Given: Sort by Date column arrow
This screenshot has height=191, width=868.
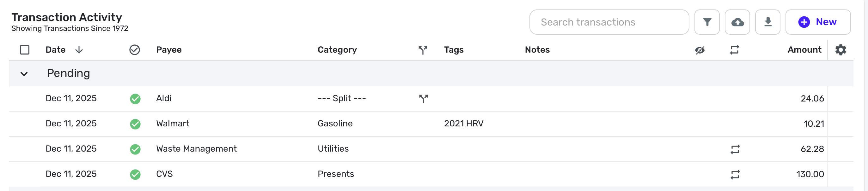Looking at the screenshot, I should click(79, 50).
